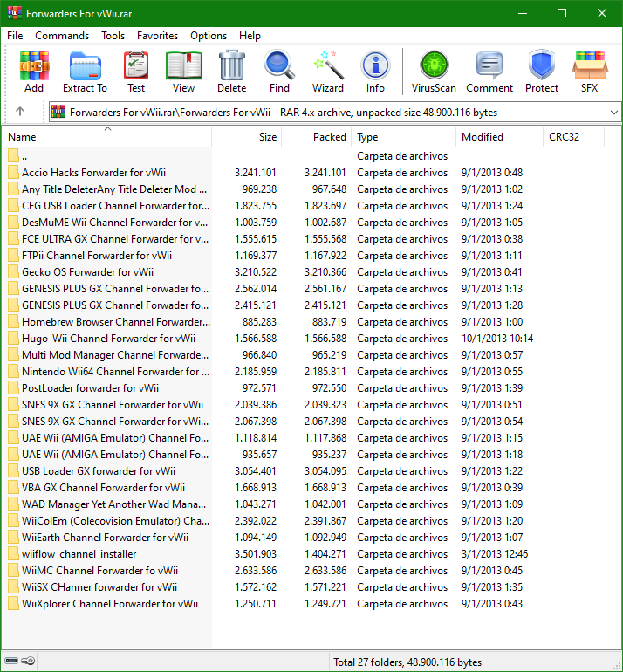Click folder icon beside WiiXplorer Channel Forwarder

tap(13, 604)
